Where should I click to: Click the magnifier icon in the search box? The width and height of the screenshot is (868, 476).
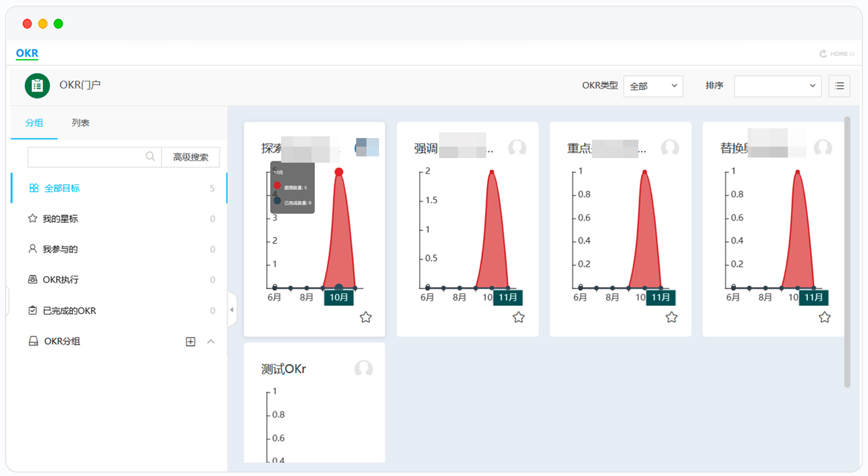point(150,156)
